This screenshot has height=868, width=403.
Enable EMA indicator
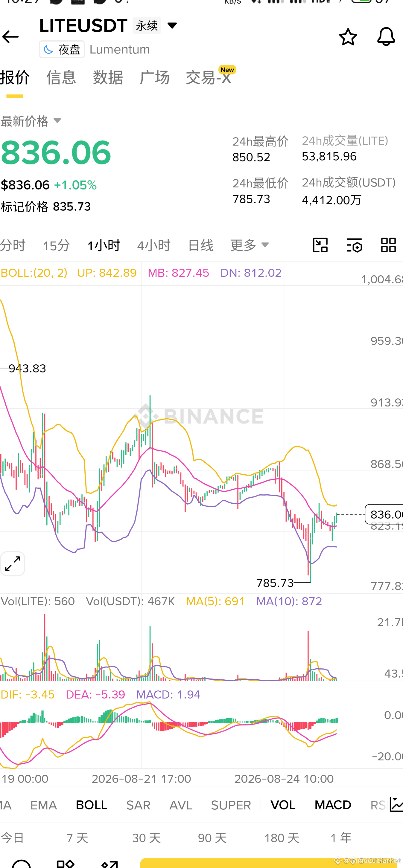click(x=43, y=805)
